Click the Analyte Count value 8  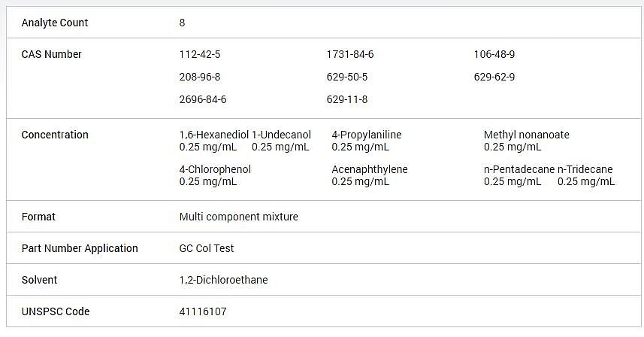[x=182, y=23]
